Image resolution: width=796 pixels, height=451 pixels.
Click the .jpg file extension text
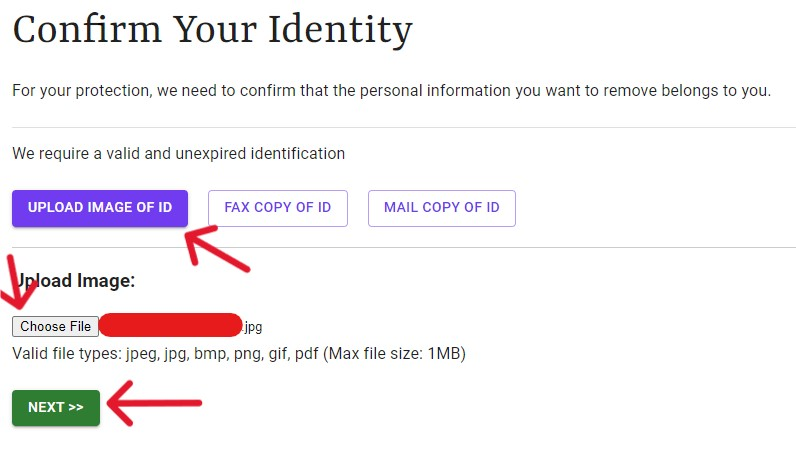(252, 327)
